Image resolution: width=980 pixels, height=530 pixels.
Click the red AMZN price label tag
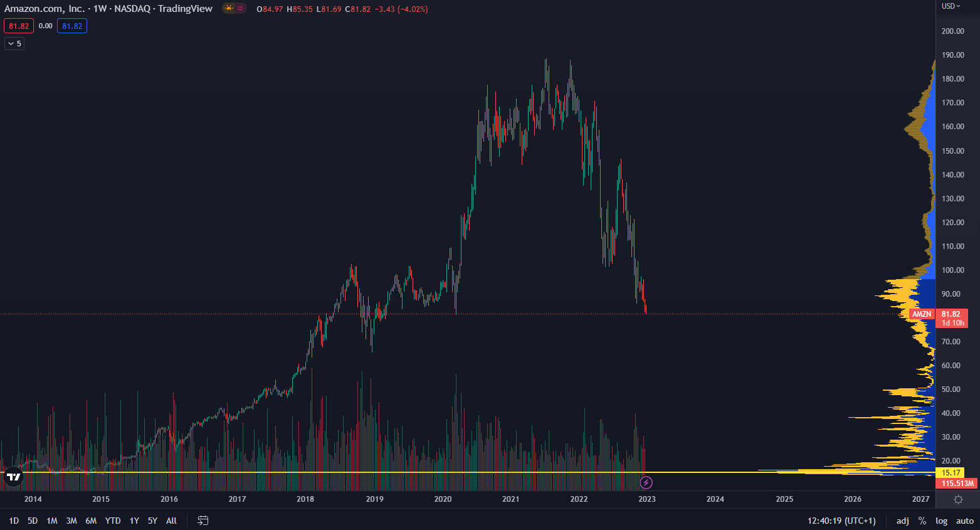point(921,314)
